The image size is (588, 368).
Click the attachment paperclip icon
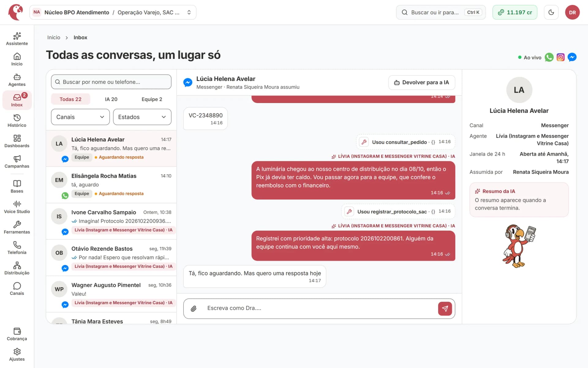point(194,309)
